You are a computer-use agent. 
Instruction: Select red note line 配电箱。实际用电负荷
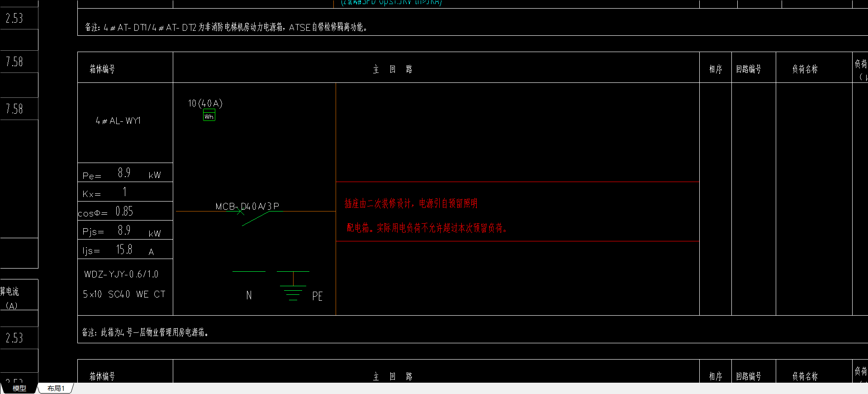pos(426,228)
